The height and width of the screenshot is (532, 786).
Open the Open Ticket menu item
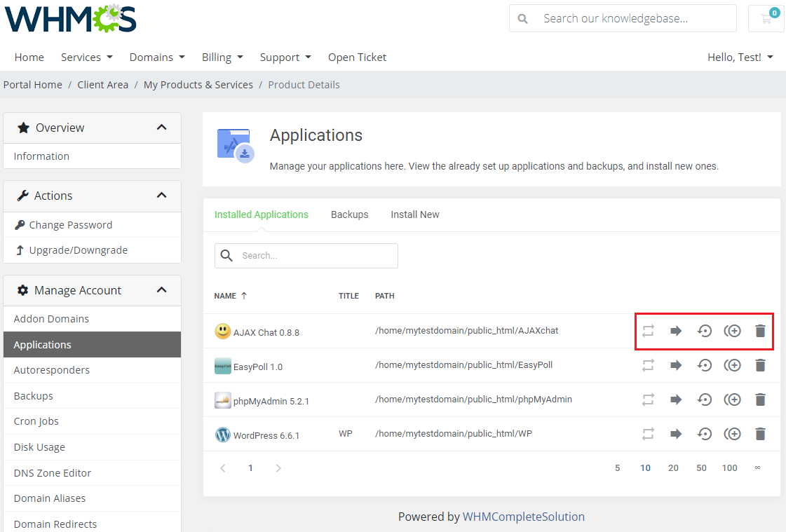click(x=357, y=57)
